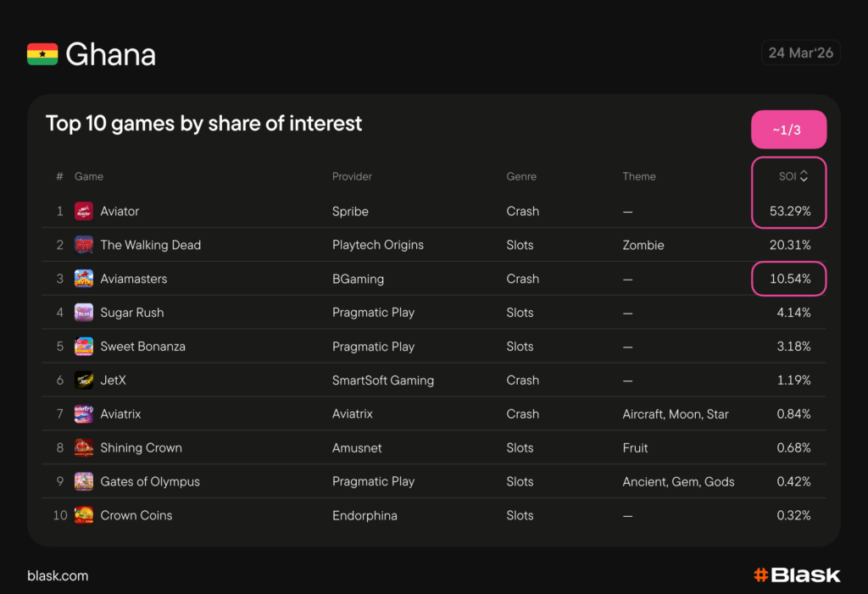Click the Gates of Olympus icon
The height and width of the screenshot is (594, 868).
coord(84,482)
